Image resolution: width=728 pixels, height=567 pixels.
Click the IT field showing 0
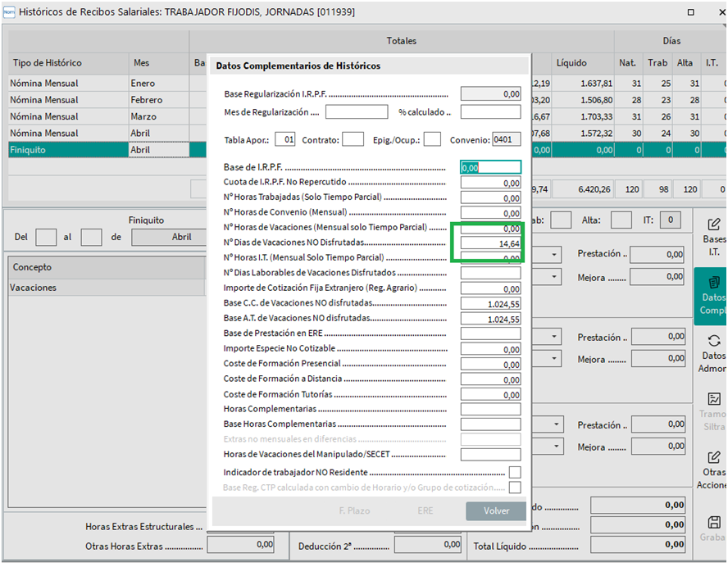click(671, 220)
